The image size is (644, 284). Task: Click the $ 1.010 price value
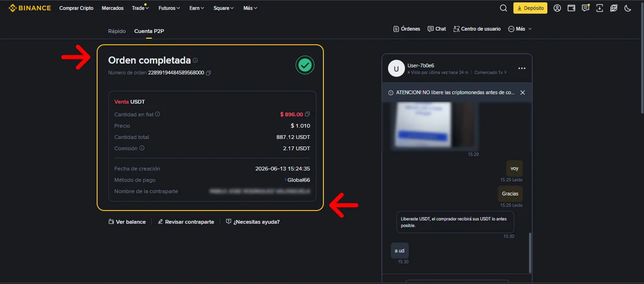click(x=300, y=126)
